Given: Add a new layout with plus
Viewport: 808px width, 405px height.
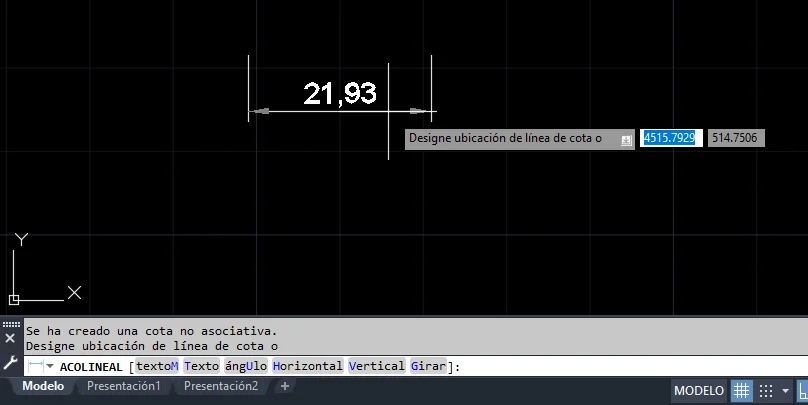Looking at the screenshot, I should pyautogui.click(x=284, y=386).
